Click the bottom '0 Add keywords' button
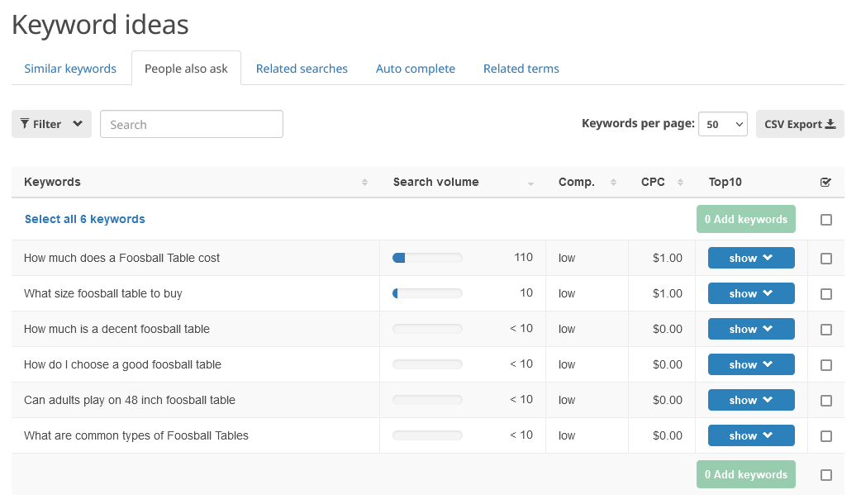The width and height of the screenshot is (861, 504). point(745,474)
